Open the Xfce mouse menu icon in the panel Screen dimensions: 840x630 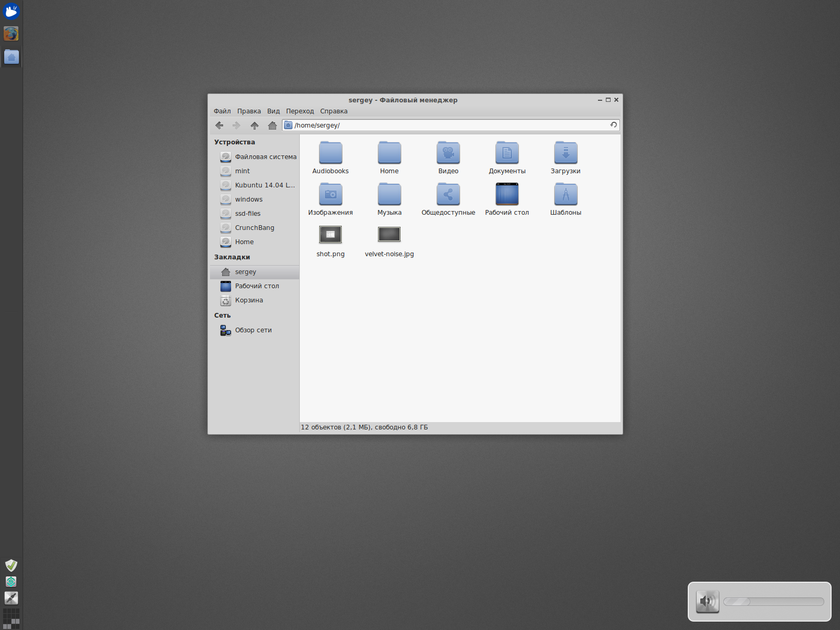pos(11,11)
